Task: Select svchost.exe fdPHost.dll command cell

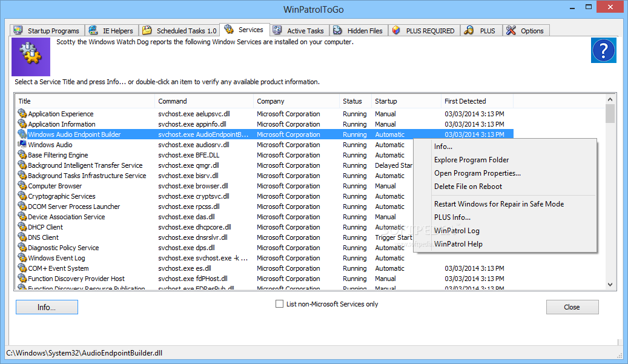Action: [x=193, y=279]
